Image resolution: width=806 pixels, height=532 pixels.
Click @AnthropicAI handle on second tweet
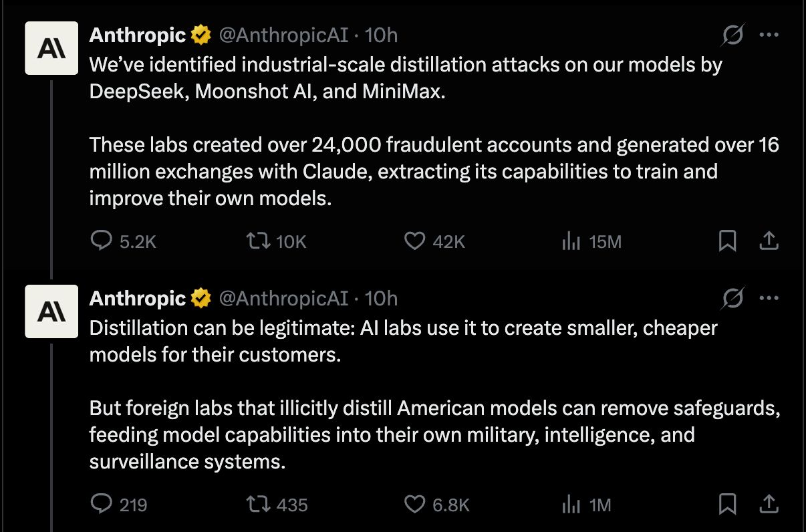(x=283, y=298)
